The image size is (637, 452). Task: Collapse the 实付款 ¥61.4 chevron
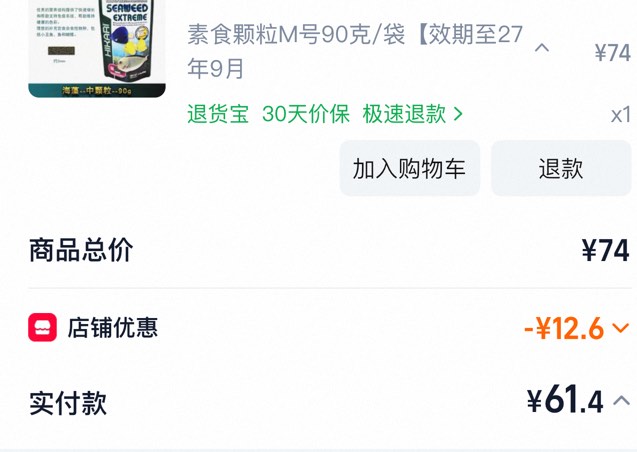click(621, 401)
